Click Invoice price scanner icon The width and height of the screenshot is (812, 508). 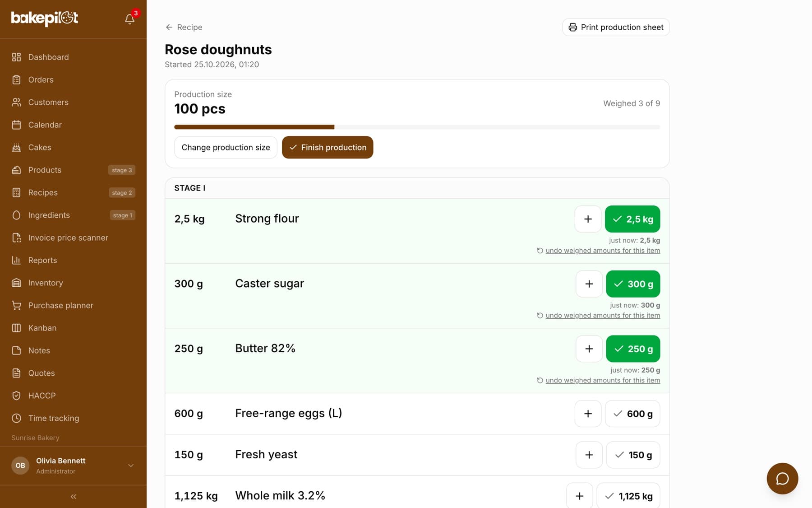(16, 238)
